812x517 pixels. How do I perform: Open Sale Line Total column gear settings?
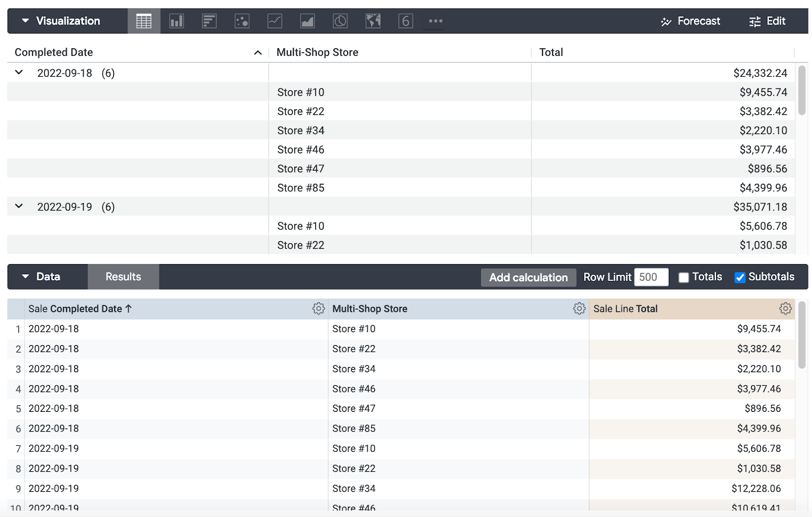point(785,309)
